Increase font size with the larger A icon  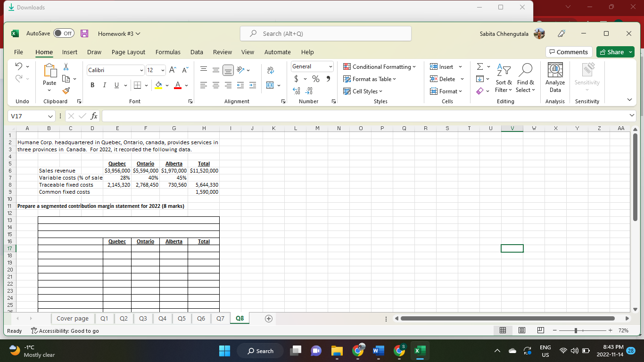tap(172, 70)
